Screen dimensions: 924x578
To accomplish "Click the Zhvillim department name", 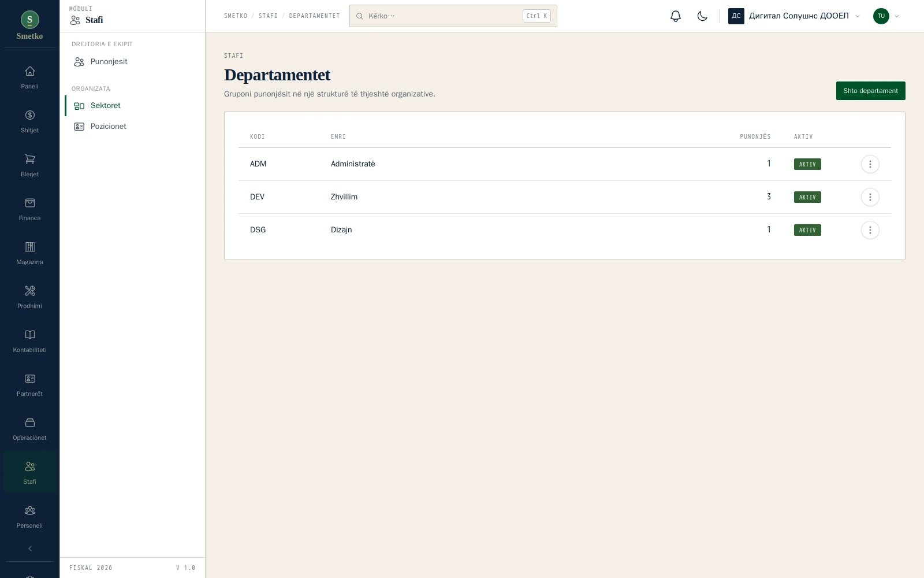I will point(344,197).
